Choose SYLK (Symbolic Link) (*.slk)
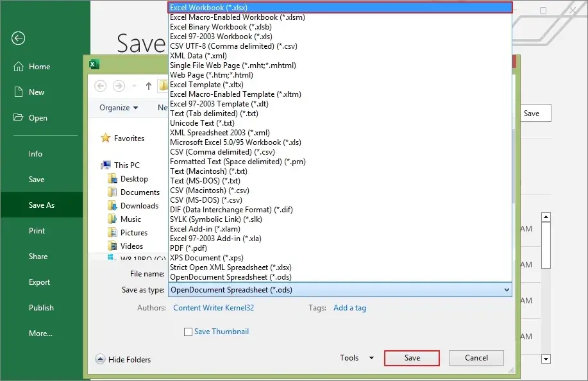 coord(340,219)
